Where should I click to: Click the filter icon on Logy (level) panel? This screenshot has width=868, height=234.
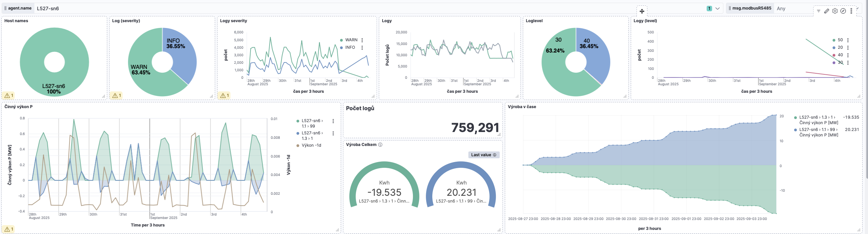[x=819, y=11]
